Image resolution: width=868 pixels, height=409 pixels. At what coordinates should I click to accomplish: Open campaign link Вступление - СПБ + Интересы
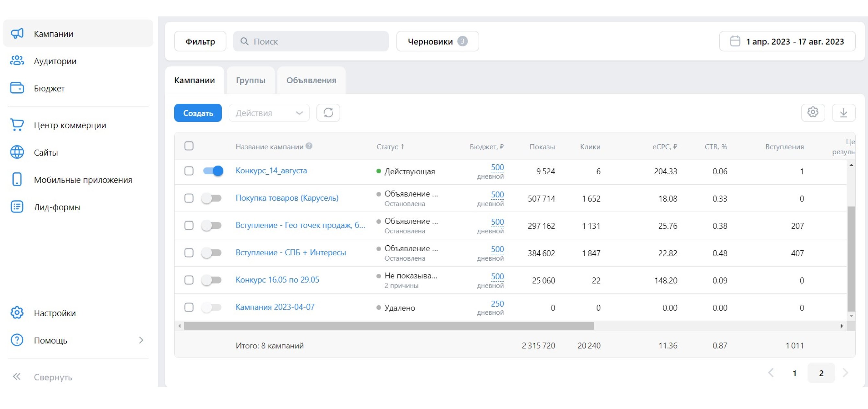click(x=291, y=252)
